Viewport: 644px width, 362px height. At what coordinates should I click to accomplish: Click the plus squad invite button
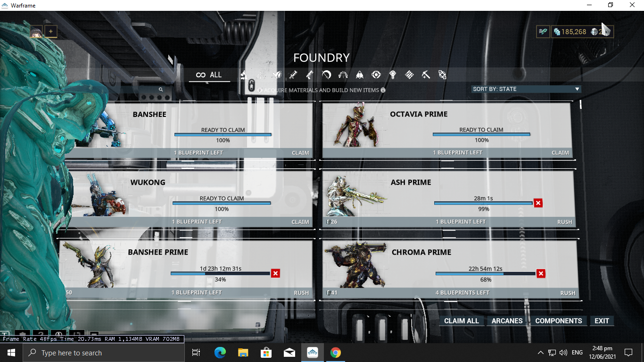pos(50,32)
